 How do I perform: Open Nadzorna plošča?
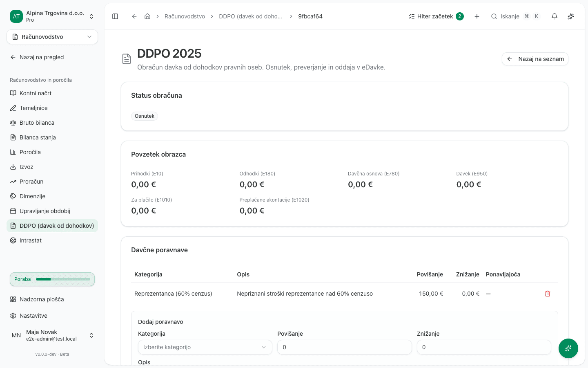click(x=52, y=299)
